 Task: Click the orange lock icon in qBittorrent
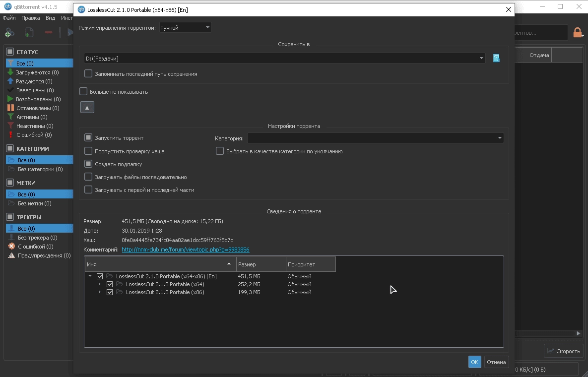pos(578,33)
